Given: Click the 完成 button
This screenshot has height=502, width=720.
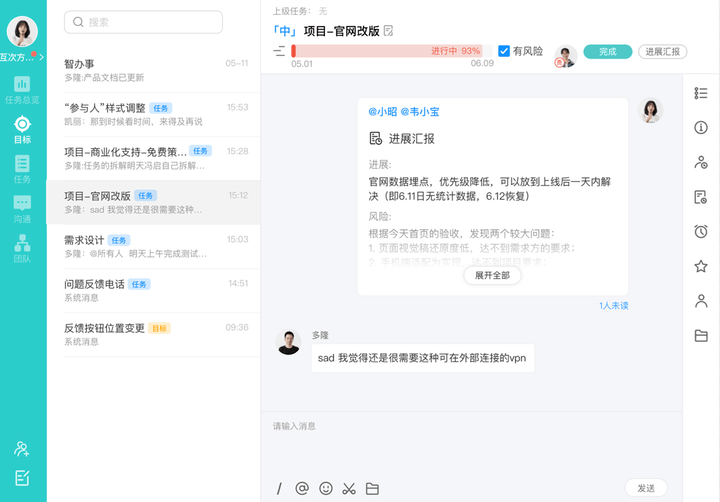Looking at the screenshot, I should tap(608, 51).
